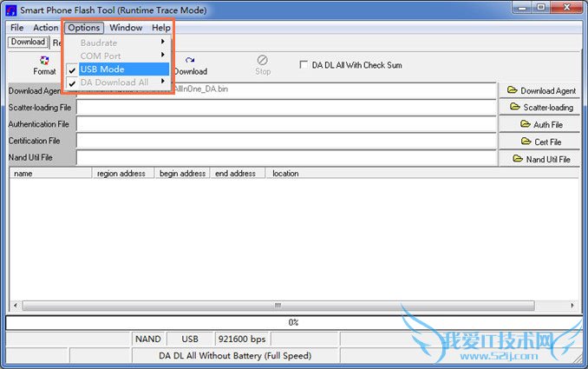
Task: Open the Help menu
Action: point(160,28)
